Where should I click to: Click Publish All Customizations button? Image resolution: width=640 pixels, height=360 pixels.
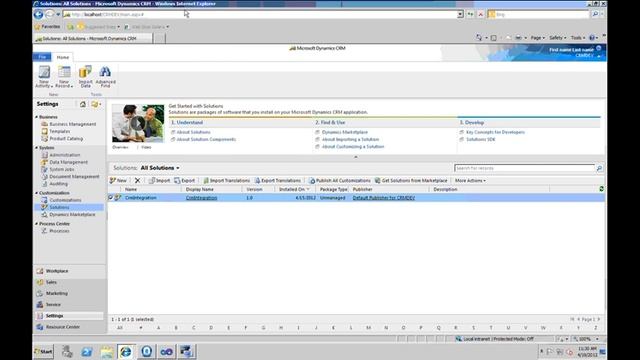[x=340, y=180]
